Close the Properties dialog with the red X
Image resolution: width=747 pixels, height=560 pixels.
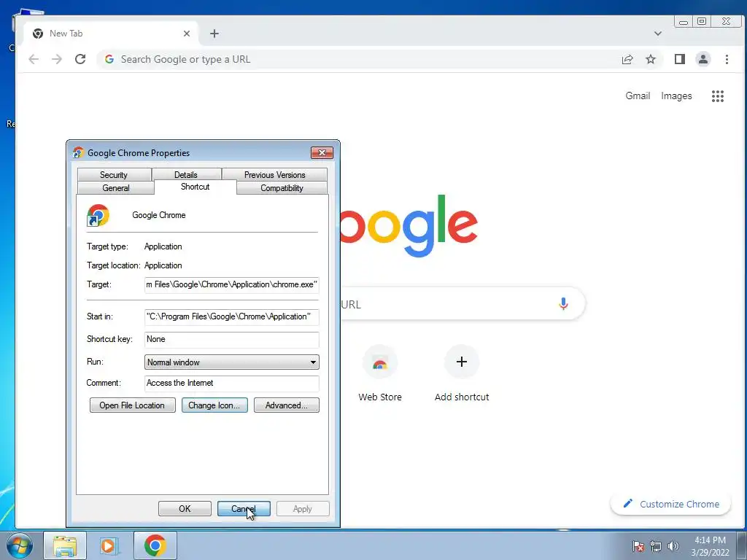coord(322,152)
